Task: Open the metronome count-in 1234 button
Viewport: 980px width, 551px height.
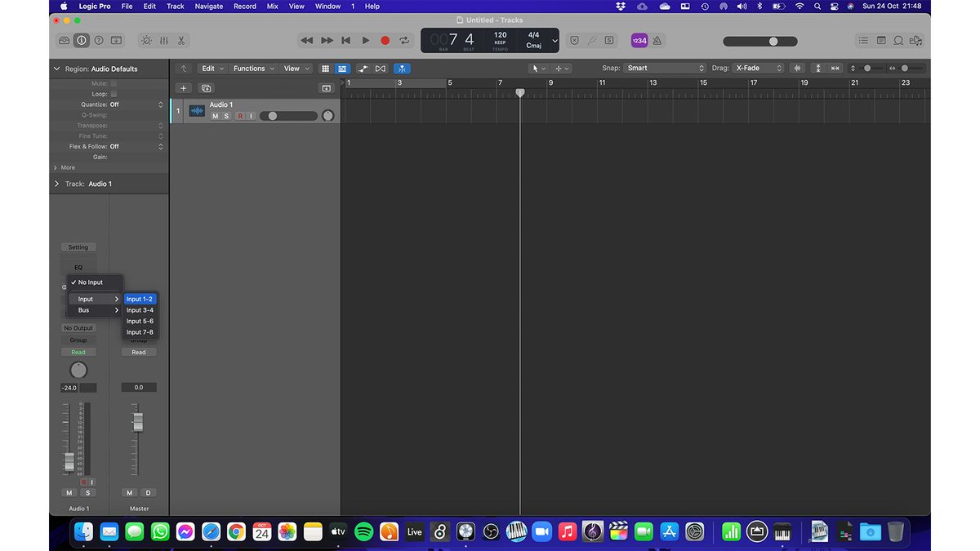Action: point(638,39)
